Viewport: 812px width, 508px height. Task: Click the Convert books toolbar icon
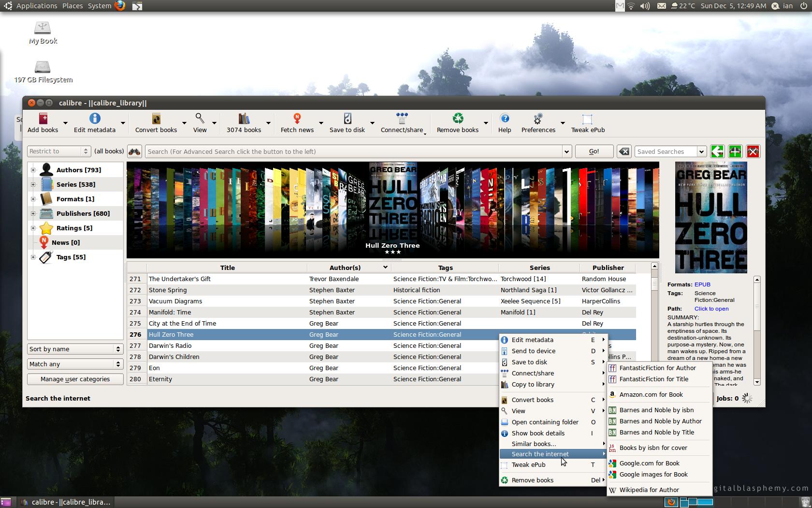pyautogui.click(x=156, y=119)
